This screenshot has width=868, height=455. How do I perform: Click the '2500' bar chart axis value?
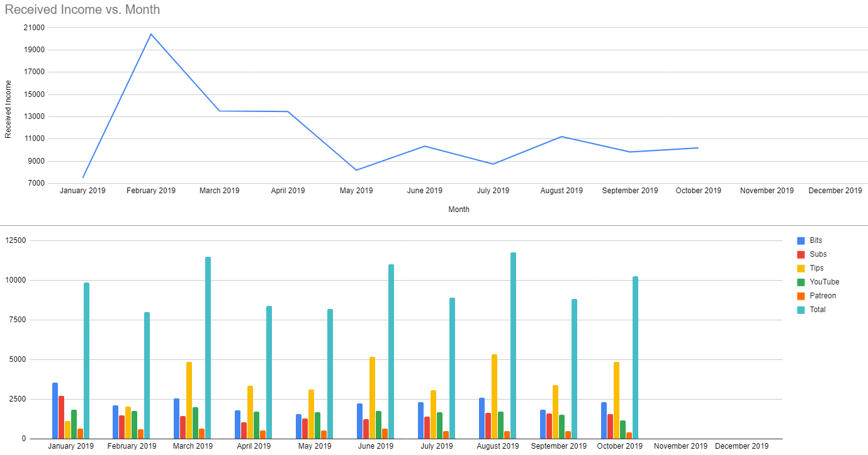point(18,399)
